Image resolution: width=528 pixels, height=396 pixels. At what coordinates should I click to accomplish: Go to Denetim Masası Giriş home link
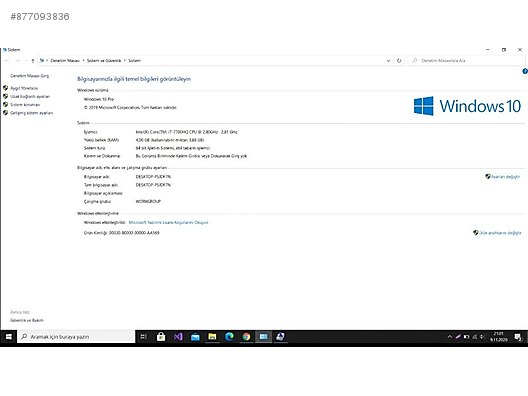[x=29, y=76]
